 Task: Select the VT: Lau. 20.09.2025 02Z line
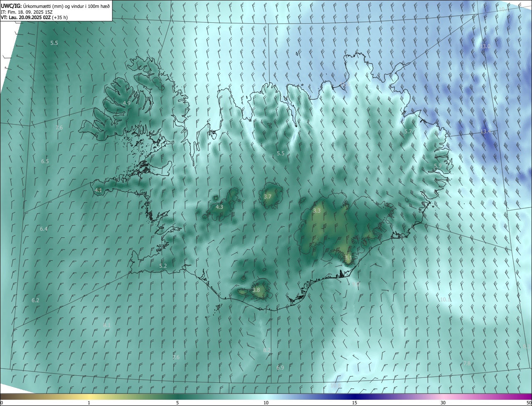pyautogui.click(x=34, y=17)
